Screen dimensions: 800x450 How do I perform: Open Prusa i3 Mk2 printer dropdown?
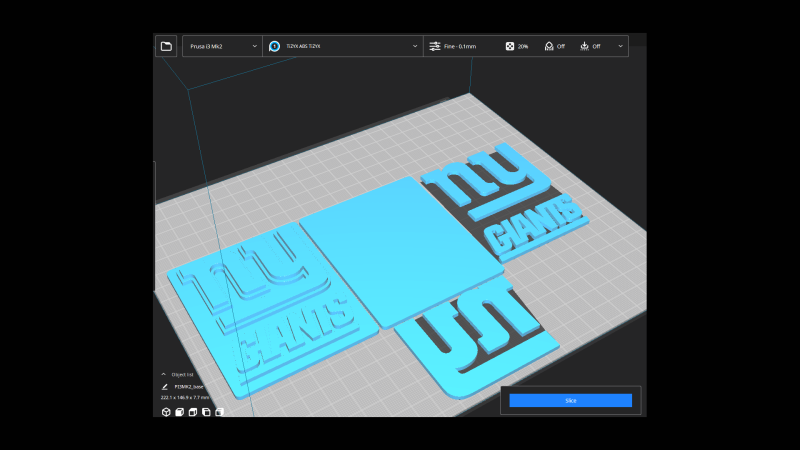pyautogui.click(x=222, y=46)
